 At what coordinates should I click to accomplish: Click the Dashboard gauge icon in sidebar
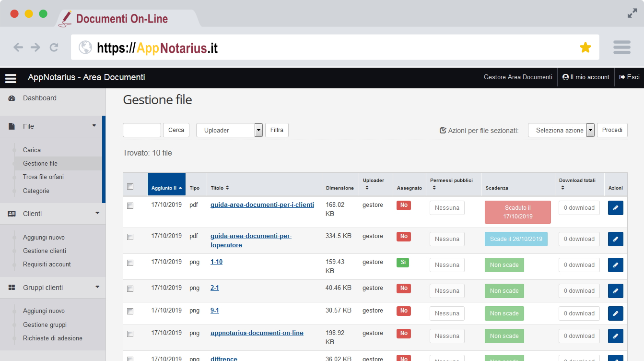(x=12, y=98)
